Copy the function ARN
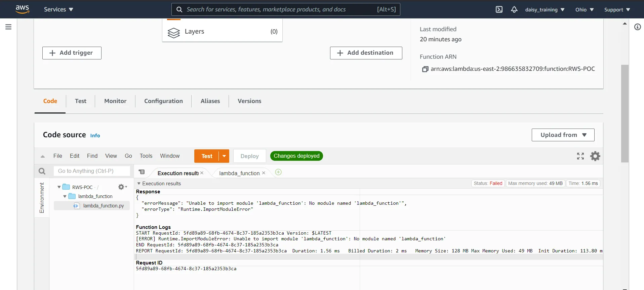The width and height of the screenshot is (644, 290). pyautogui.click(x=425, y=69)
